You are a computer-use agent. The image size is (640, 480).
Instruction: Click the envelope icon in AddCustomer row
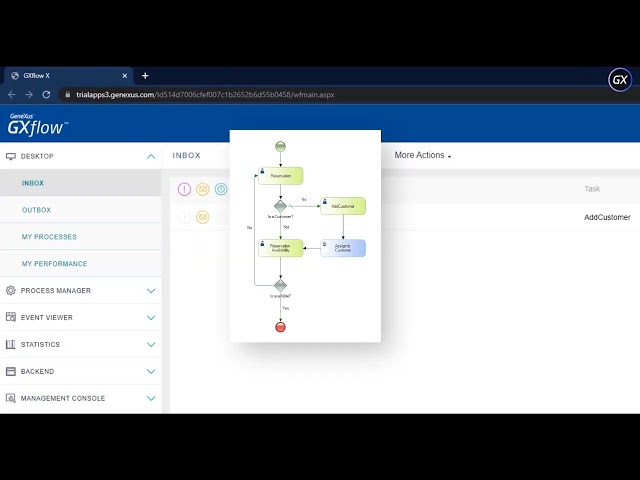coord(203,217)
